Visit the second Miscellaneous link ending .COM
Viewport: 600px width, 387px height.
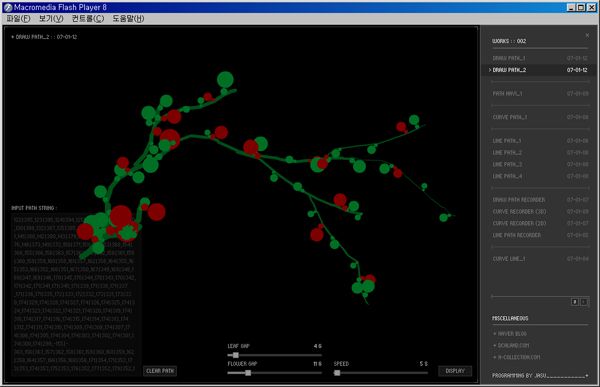(511, 345)
